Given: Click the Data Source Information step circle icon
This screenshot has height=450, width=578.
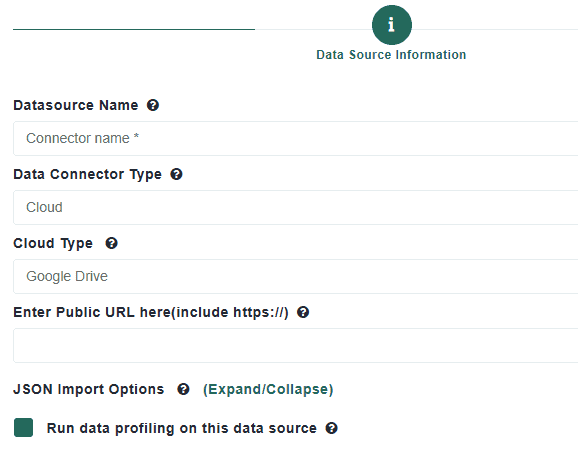Looking at the screenshot, I should 391,25.
